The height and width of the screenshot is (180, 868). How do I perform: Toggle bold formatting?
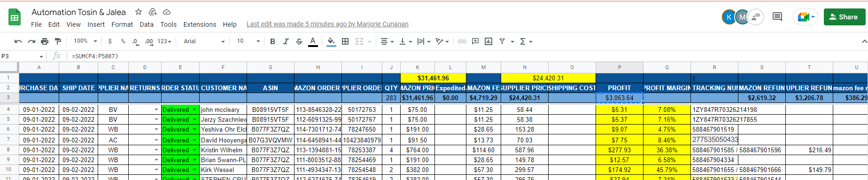272,41
